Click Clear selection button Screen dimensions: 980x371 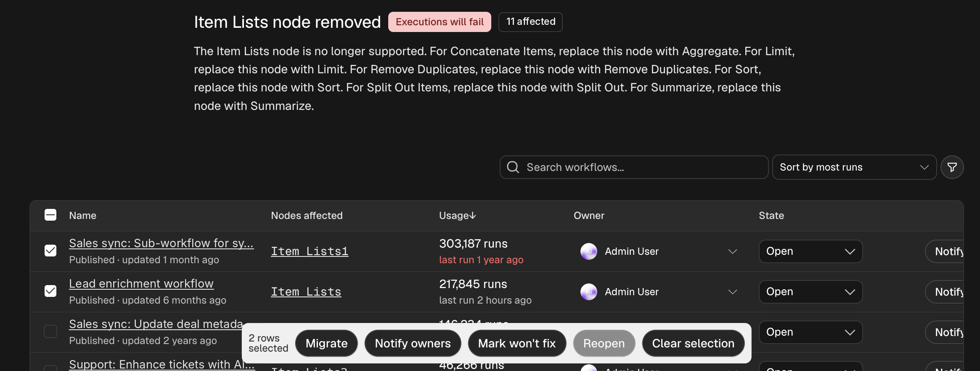tap(693, 343)
